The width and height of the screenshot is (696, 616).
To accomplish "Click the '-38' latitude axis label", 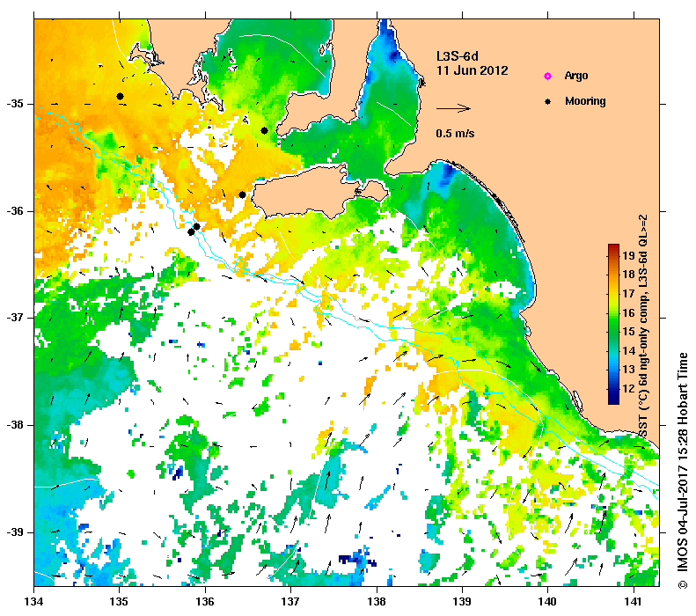I will pos(15,425).
